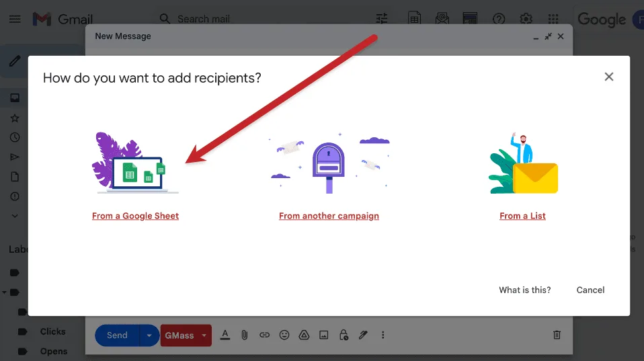Screen dimensions: 644x361
Task: Click the 'What is this?' button
Action: pos(524,290)
